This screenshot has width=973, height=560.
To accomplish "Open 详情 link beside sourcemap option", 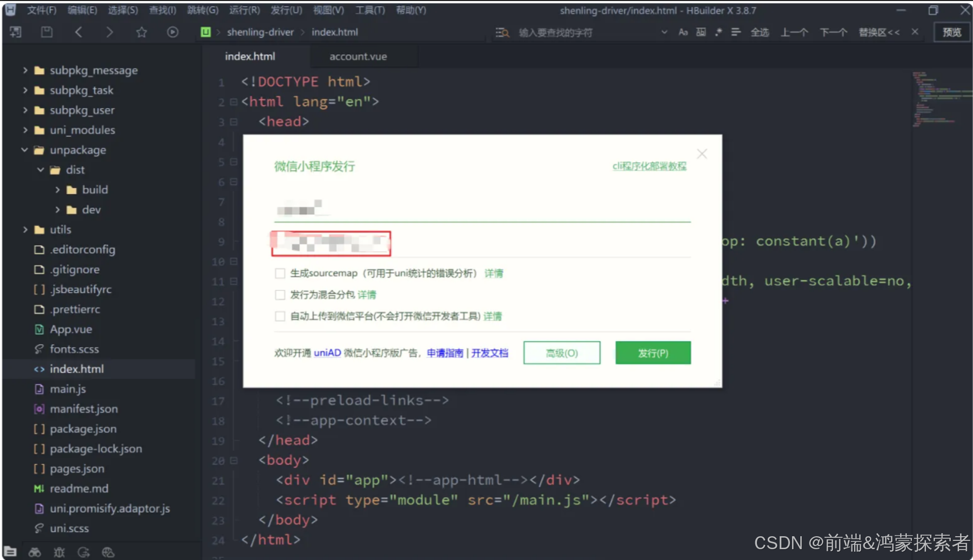I will coord(494,273).
